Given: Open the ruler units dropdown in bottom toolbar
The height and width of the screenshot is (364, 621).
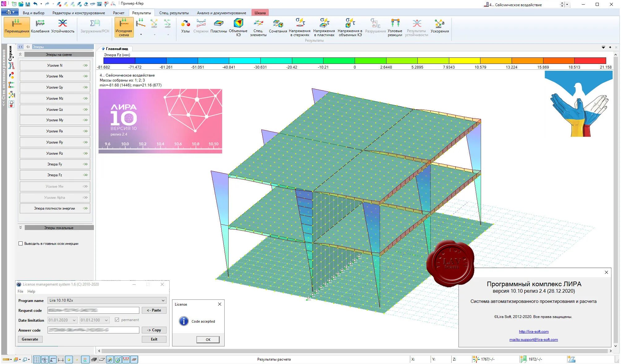Looking at the screenshot, I should (11, 359).
